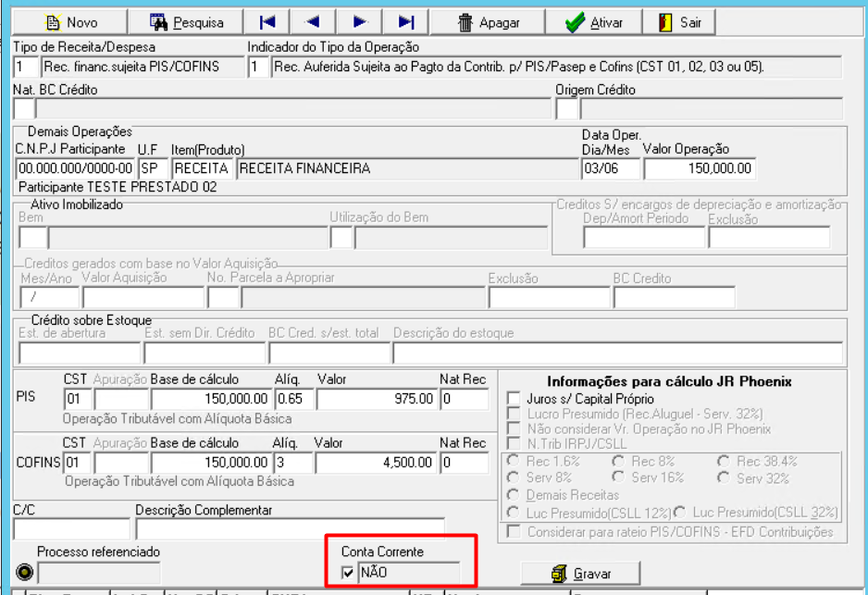Click the COFINS CST field
868x595 pixels.
(x=78, y=462)
